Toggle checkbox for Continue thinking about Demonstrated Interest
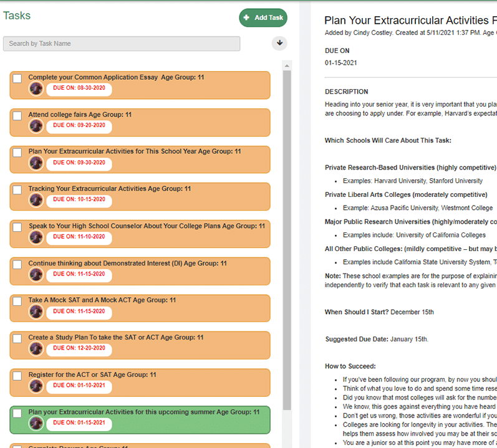 click(17, 264)
